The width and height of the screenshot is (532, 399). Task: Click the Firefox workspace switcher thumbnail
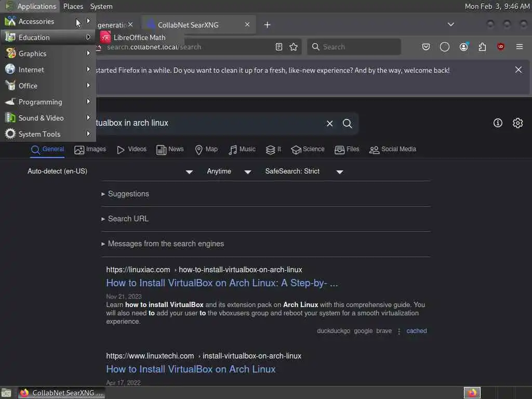point(472,393)
